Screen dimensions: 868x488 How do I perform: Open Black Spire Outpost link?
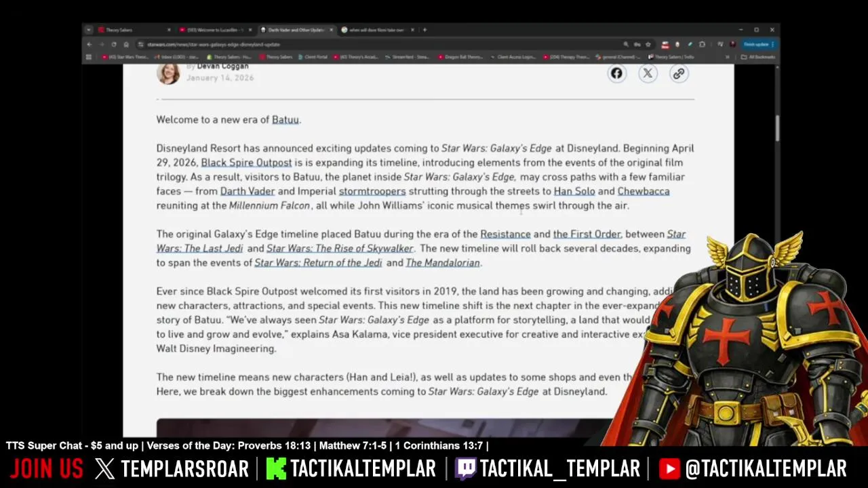(246, 163)
